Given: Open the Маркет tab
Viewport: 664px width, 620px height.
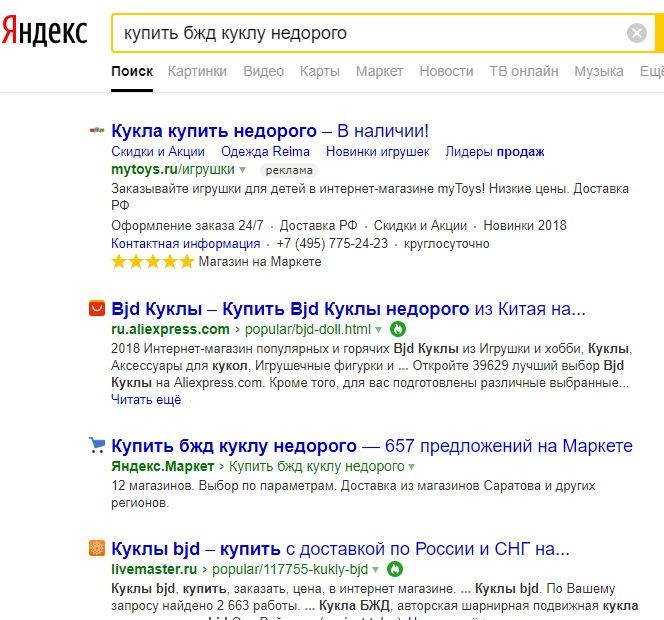Looking at the screenshot, I should [379, 71].
